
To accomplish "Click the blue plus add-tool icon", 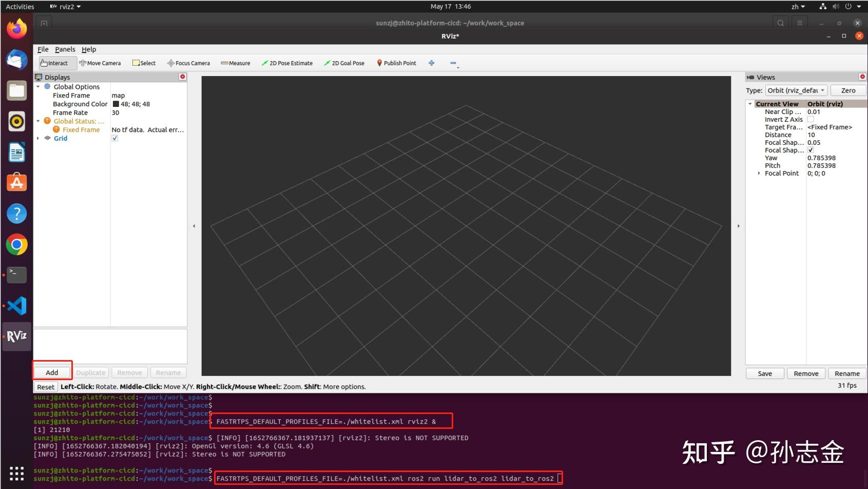I will [x=432, y=63].
